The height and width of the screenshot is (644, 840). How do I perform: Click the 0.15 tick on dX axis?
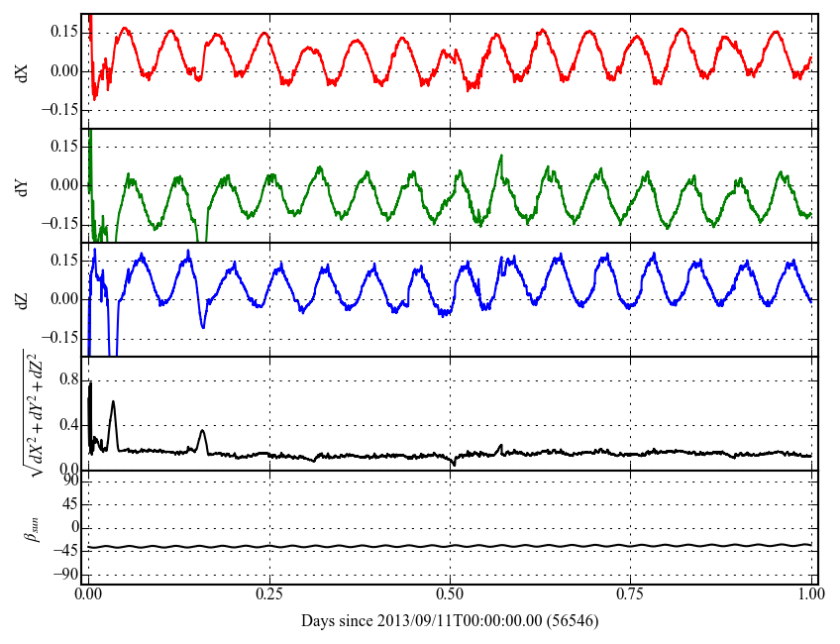click(x=63, y=32)
